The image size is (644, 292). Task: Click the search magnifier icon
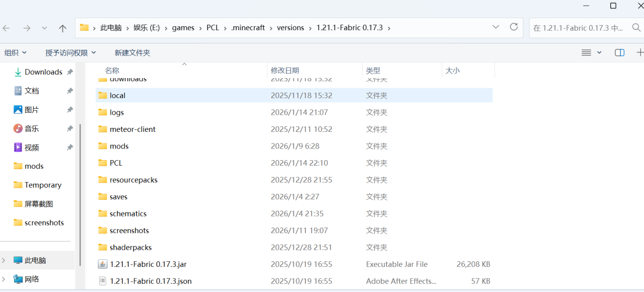[636, 28]
